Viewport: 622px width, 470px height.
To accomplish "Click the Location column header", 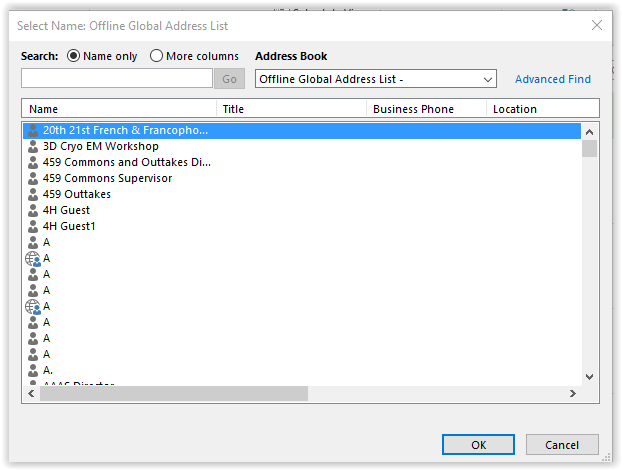I will (x=543, y=109).
